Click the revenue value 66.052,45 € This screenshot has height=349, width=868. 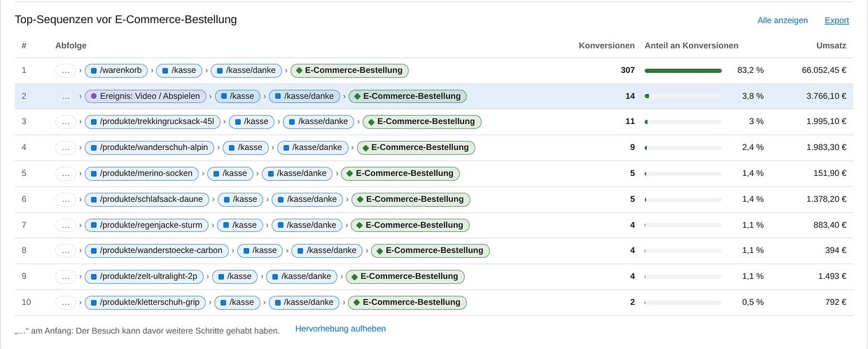pos(824,70)
